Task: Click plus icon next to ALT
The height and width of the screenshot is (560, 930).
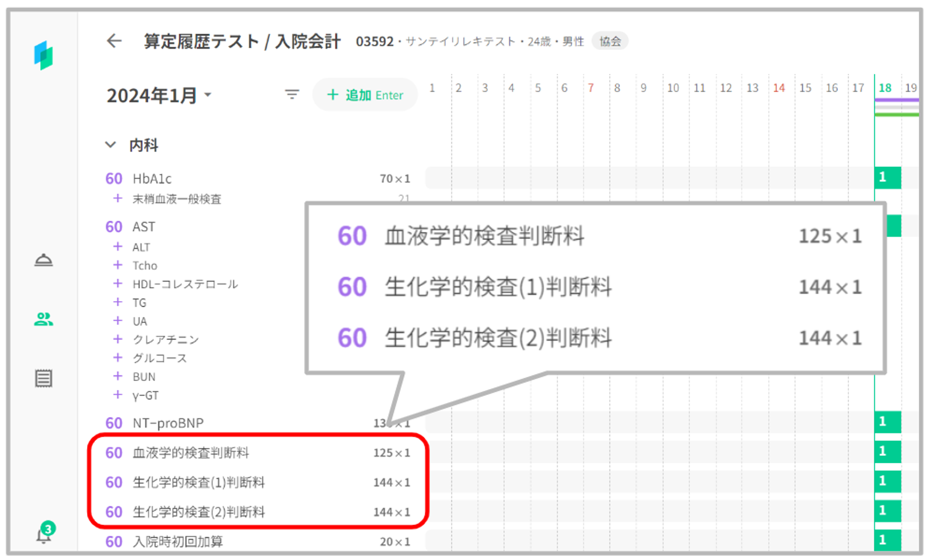Action: [118, 247]
